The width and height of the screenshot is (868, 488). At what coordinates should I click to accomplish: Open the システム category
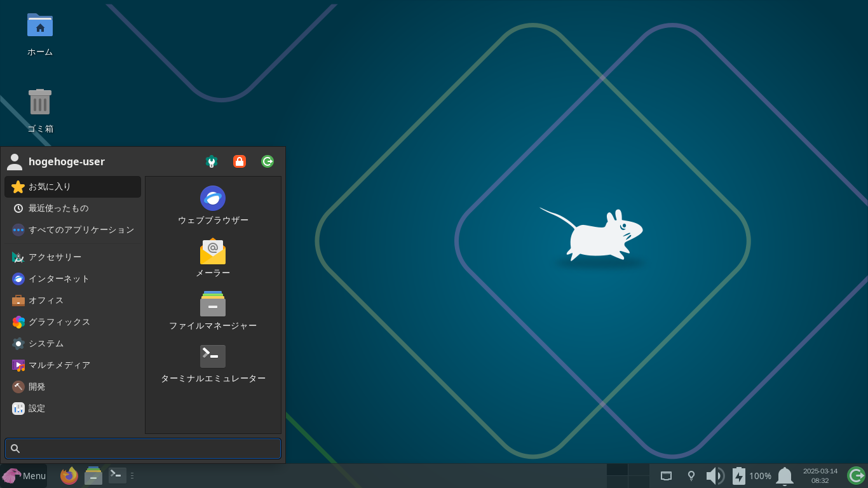tap(72, 344)
